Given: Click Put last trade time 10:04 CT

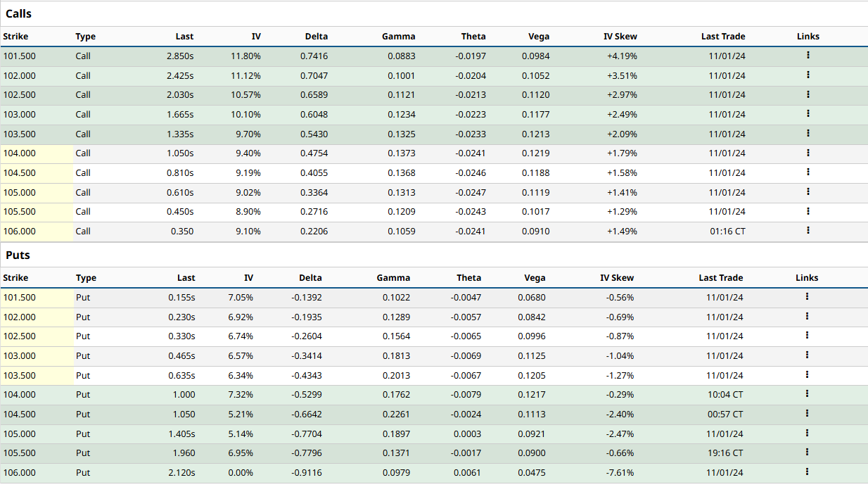Looking at the screenshot, I should pyautogui.click(x=725, y=395).
